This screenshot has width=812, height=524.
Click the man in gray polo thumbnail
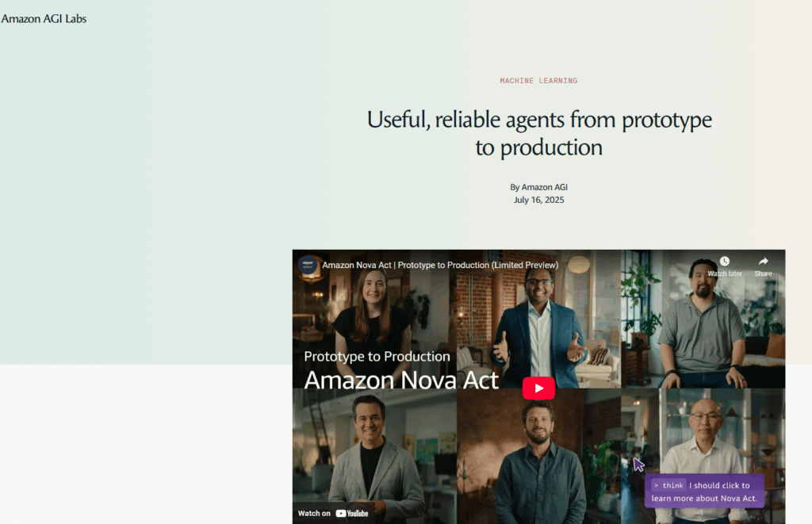point(703,319)
